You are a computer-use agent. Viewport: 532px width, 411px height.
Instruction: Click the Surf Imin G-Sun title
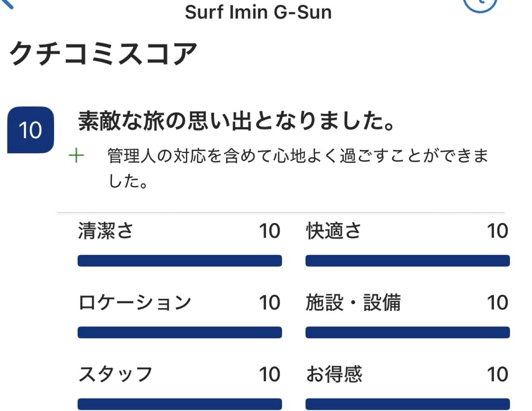click(x=258, y=12)
